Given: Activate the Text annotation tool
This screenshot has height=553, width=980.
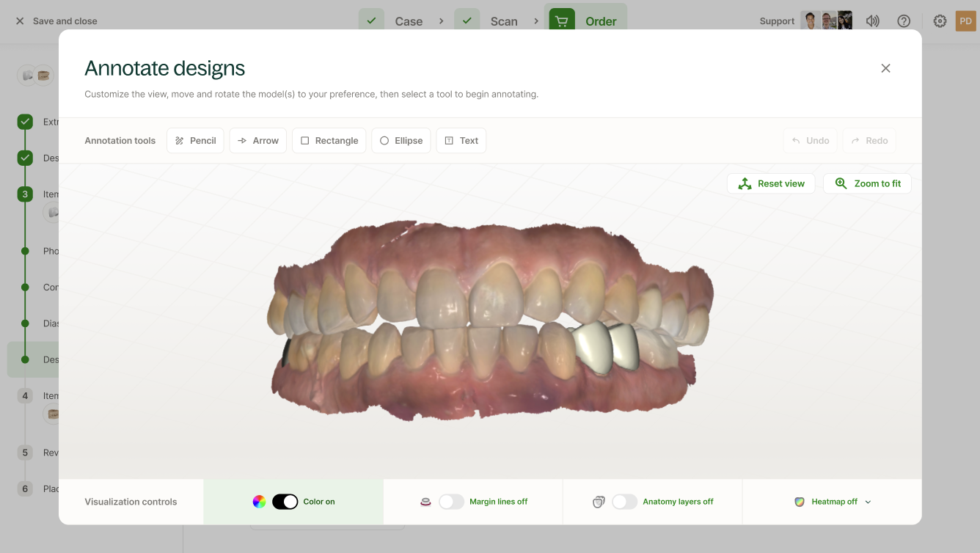Looking at the screenshot, I should click(461, 141).
